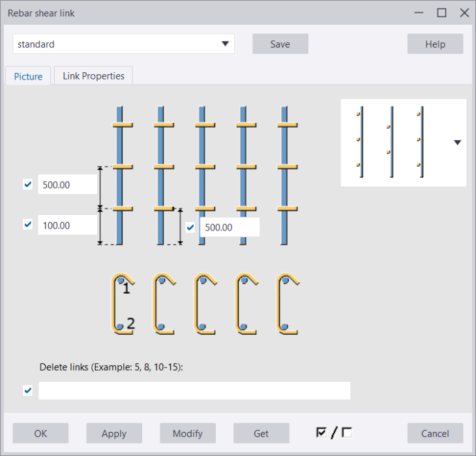This screenshot has height=456, width=476.
Task: Click the first vertical rebar spacing diagram
Action: coord(118,175)
